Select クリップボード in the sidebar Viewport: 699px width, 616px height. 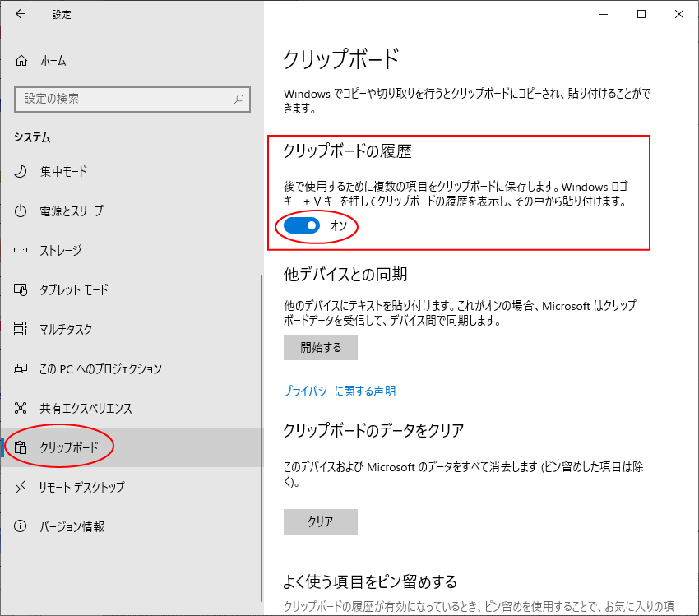click(x=69, y=447)
